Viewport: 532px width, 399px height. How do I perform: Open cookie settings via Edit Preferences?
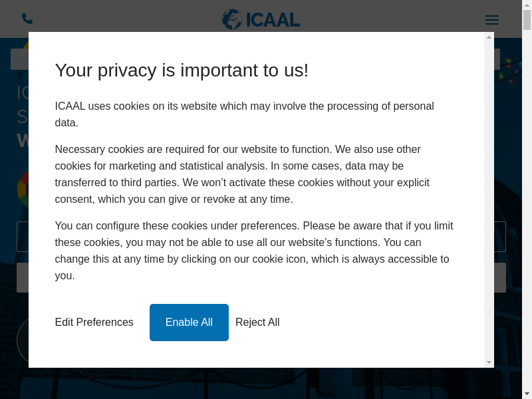[x=94, y=323]
